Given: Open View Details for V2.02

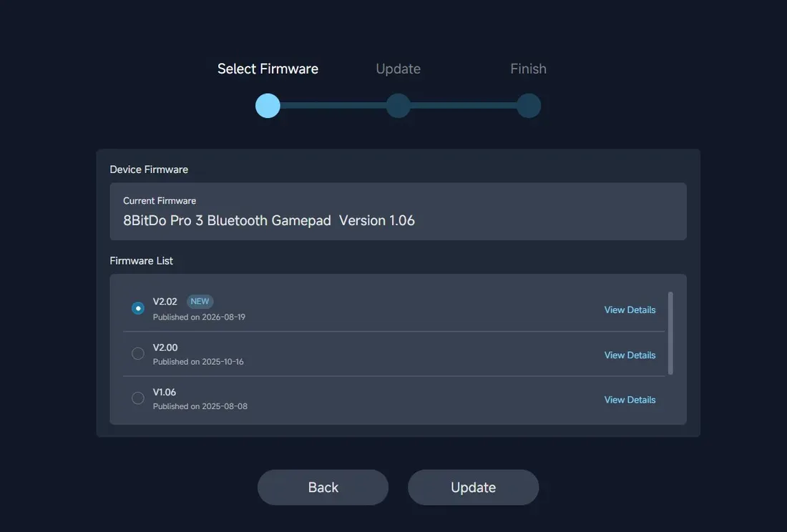Looking at the screenshot, I should click(x=630, y=310).
